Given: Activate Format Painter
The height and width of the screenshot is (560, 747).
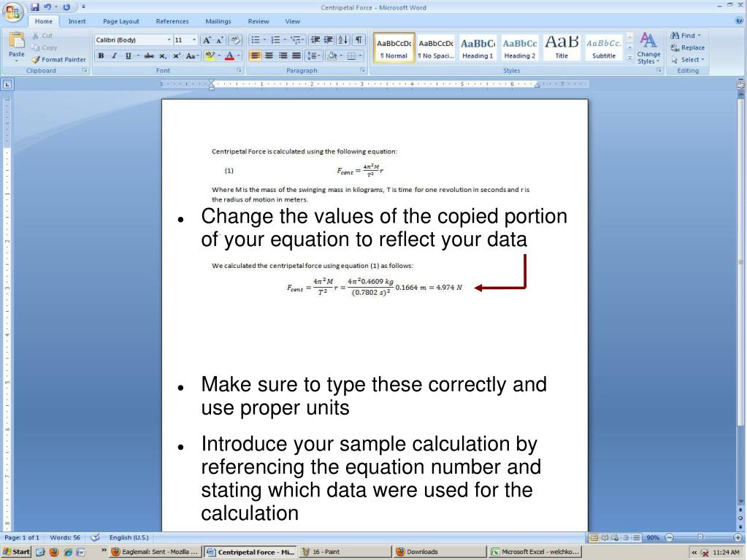Looking at the screenshot, I should pyautogui.click(x=58, y=60).
